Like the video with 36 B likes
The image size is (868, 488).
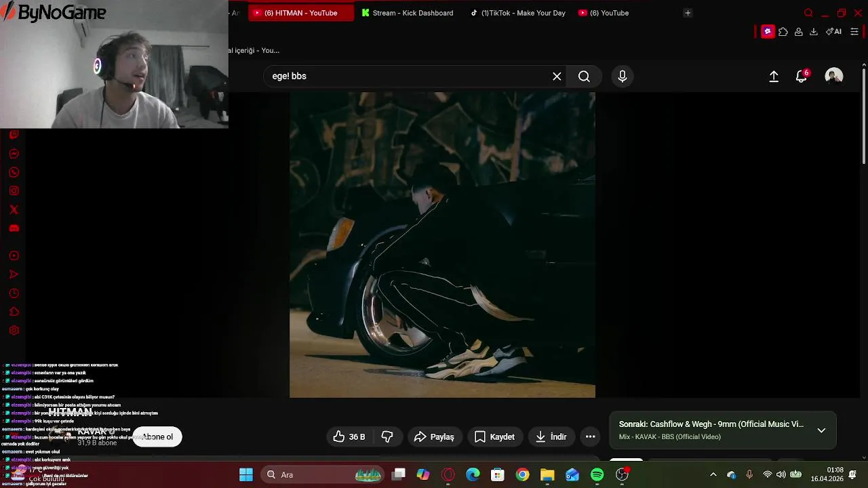[349, 437]
